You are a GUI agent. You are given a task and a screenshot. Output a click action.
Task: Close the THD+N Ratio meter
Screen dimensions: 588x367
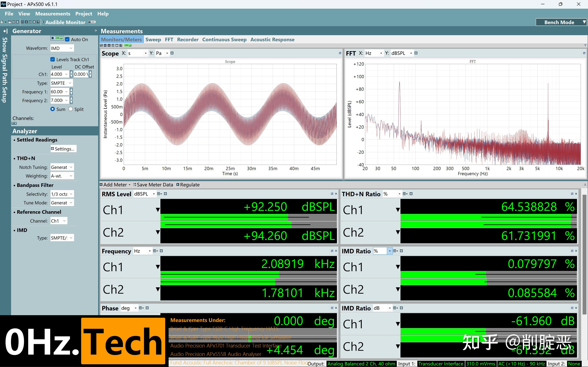tap(576, 194)
